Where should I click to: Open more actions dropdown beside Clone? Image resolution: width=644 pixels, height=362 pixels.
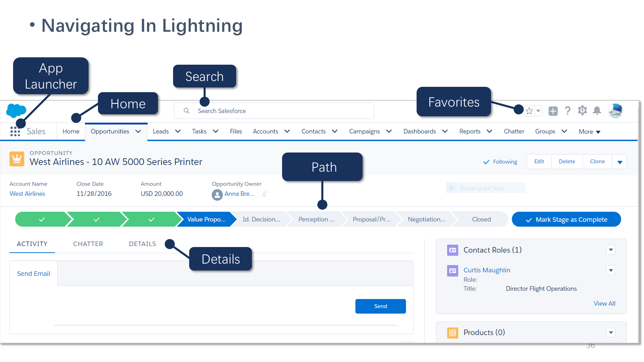620,162
